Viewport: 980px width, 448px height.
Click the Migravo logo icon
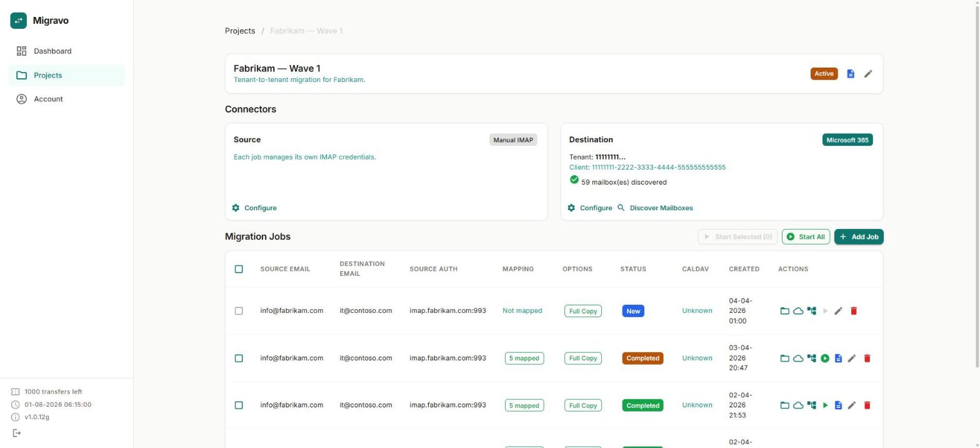point(19,21)
